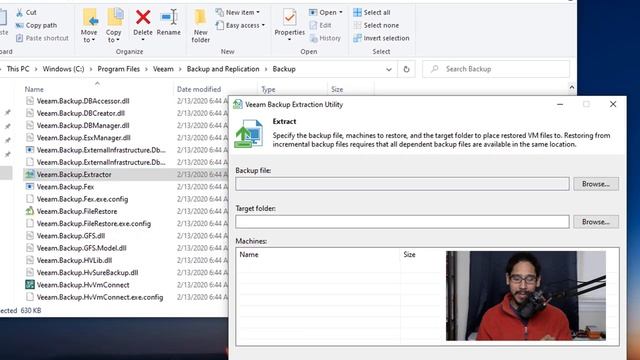Screen dimensions: 640x360
Task: Sort files by Name column
Action: coord(34,89)
